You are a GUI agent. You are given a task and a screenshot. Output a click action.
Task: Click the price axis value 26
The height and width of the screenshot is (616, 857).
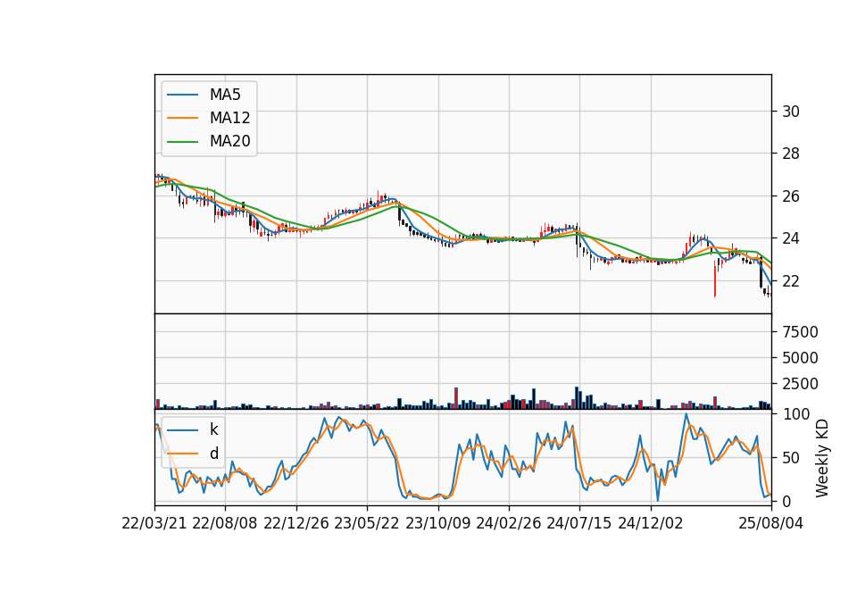coord(791,196)
